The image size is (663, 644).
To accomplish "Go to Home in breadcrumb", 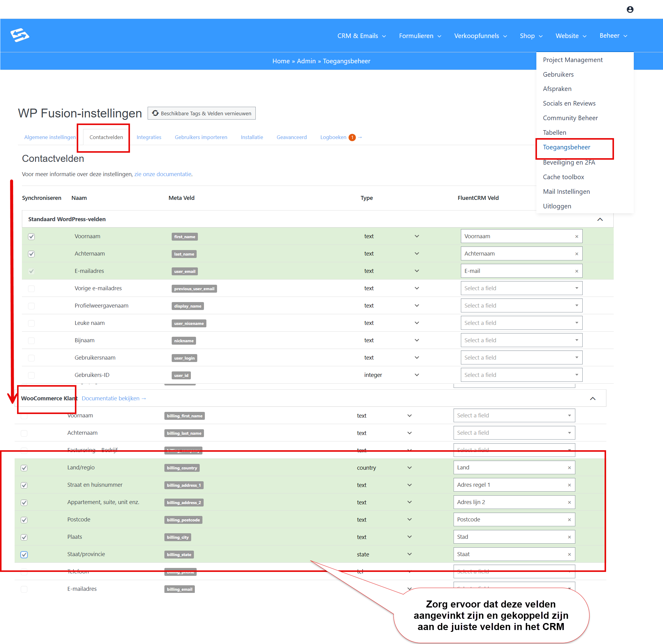I will pos(281,61).
